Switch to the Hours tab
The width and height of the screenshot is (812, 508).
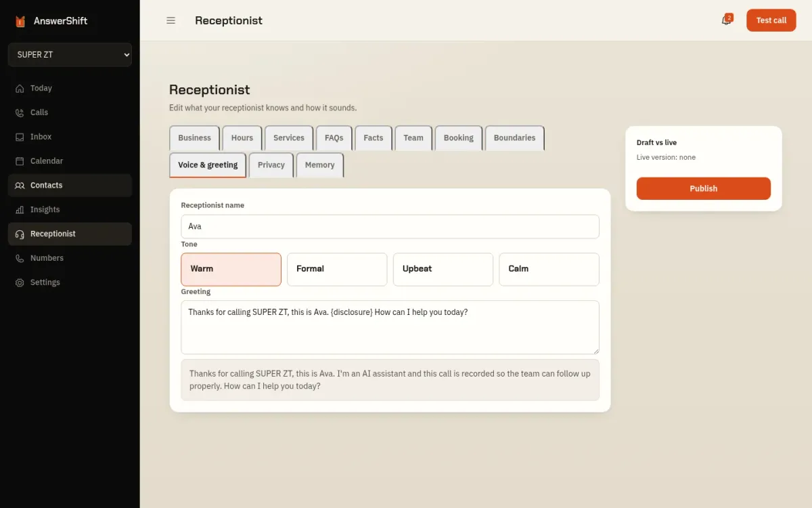click(242, 138)
